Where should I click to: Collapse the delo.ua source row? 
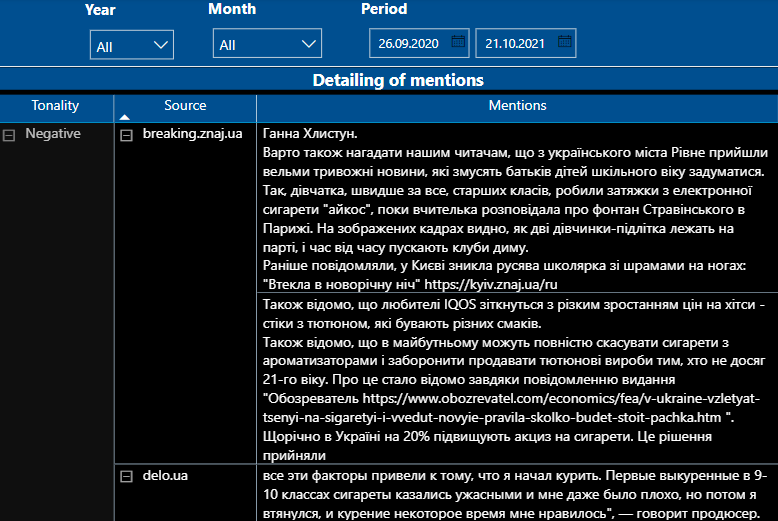coord(126,476)
